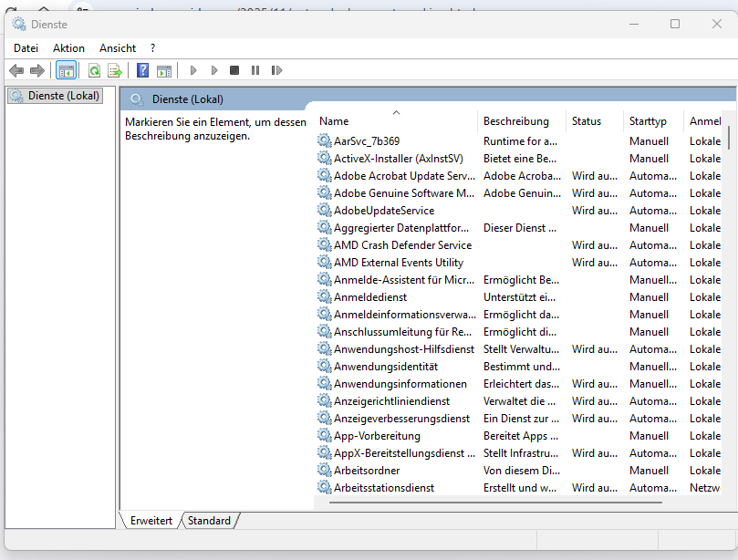Open the Help toolbar icon

(142, 70)
